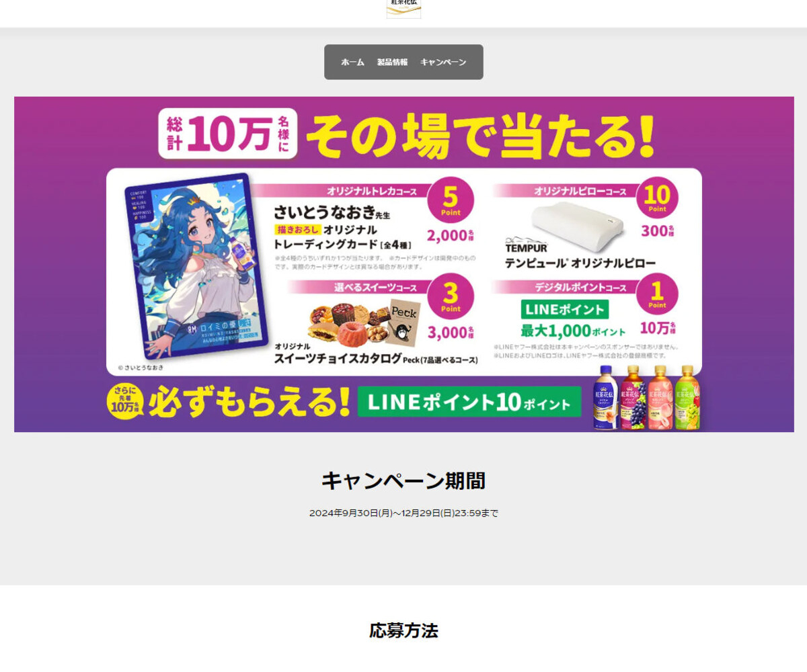The height and width of the screenshot is (672, 807).
Task: Click the green LINEポイント label
Action: [x=565, y=309]
